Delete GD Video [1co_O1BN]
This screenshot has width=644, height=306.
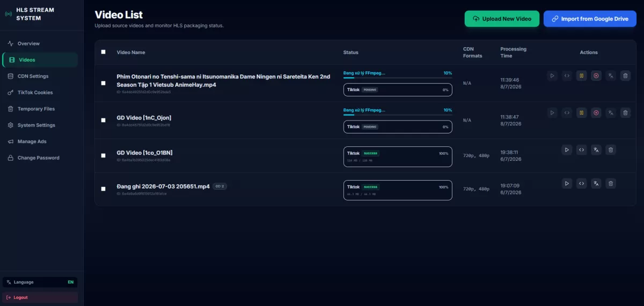coord(610,150)
